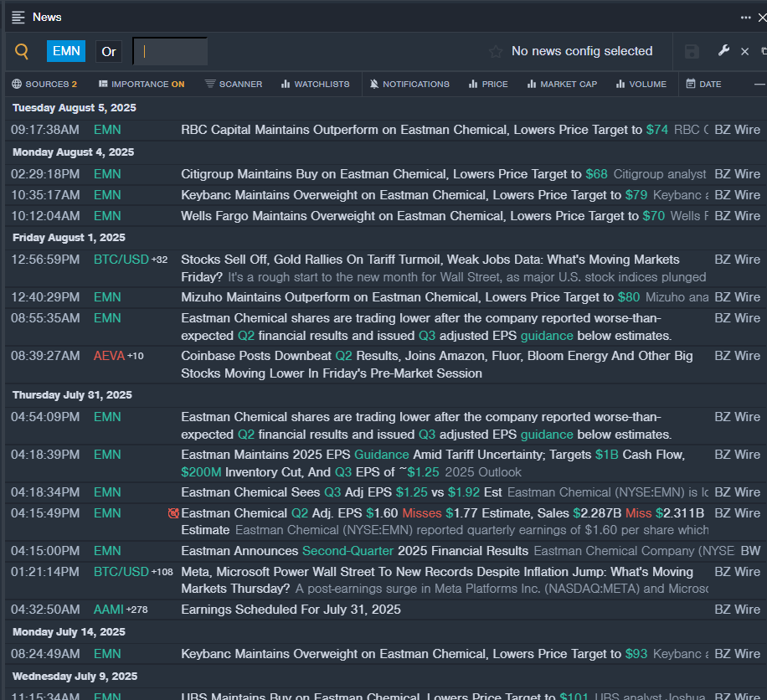Click the +32 related tickers badge

click(x=159, y=260)
